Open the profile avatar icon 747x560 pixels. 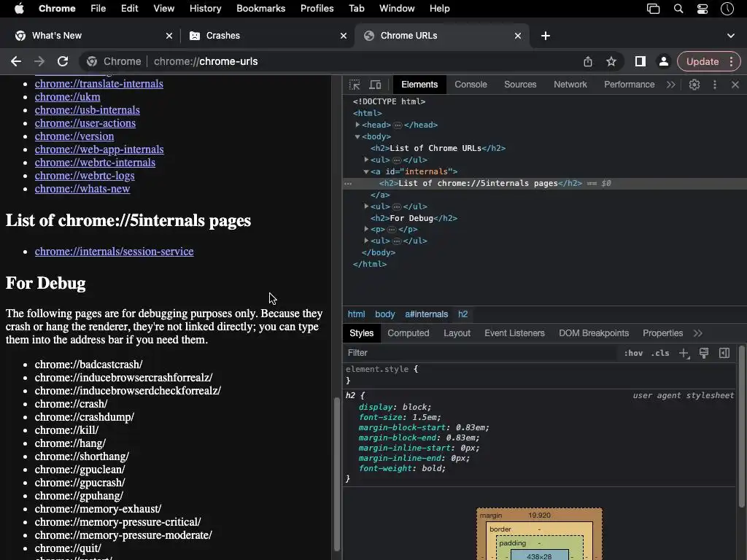click(663, 61)
